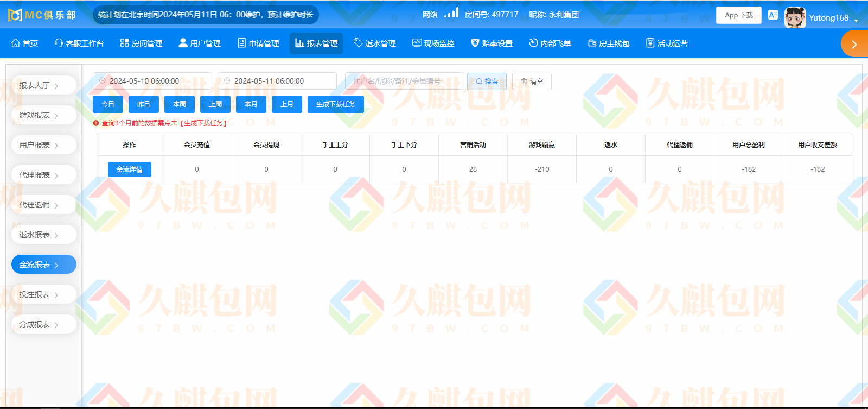Click the 搜索 search button
The height and width of the screenshot is (409, 868).
(487, 81)
